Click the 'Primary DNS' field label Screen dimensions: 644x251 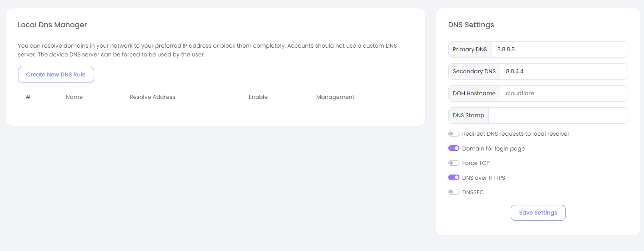click(469, 49)
